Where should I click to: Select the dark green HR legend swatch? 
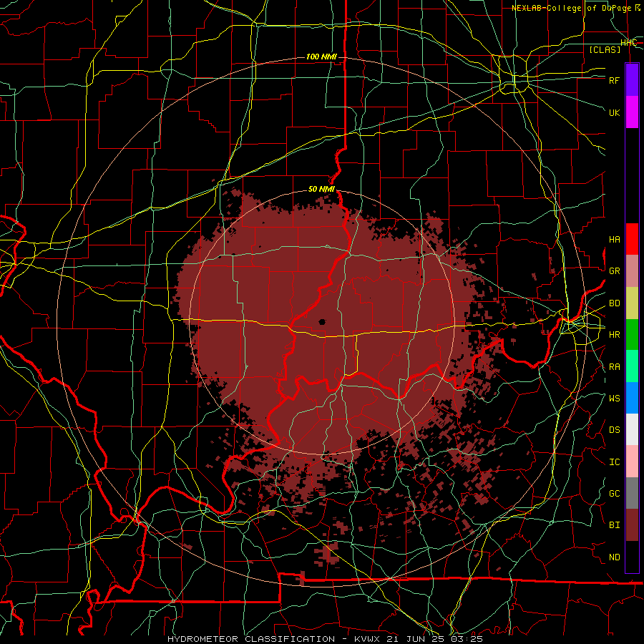coord(632,335)
